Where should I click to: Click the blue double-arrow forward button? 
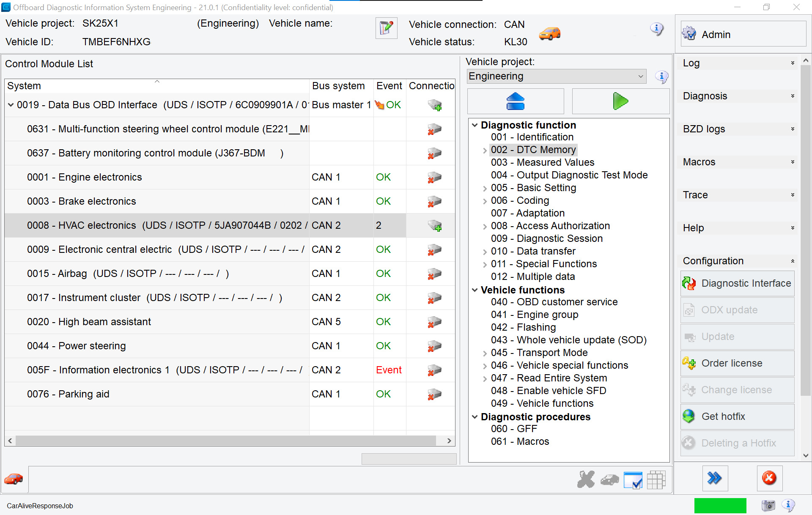point(715,478)
